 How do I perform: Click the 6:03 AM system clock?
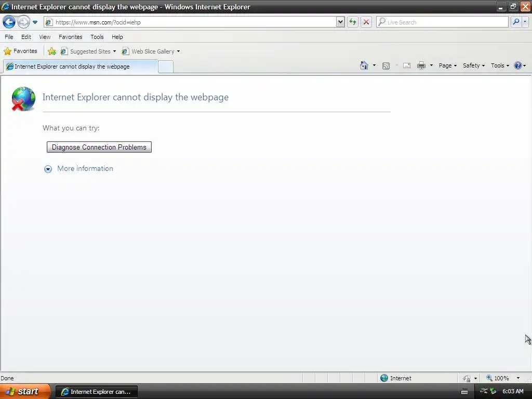pyautogui.click(x=513, y=391)
